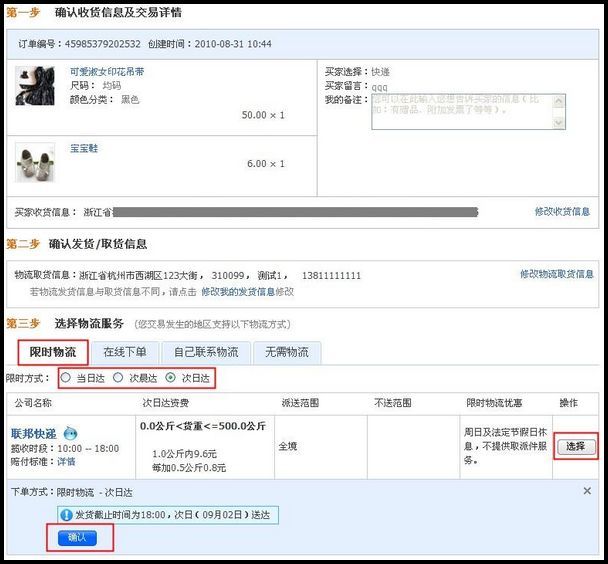Select the 次日达 radio option
The width and height of the screenshot is (608, 564).
(170, 377)
